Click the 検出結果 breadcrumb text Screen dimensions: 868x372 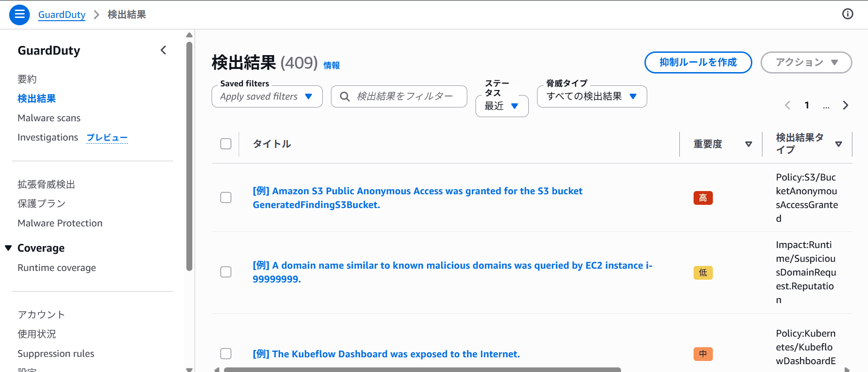(x=127, y=15)
